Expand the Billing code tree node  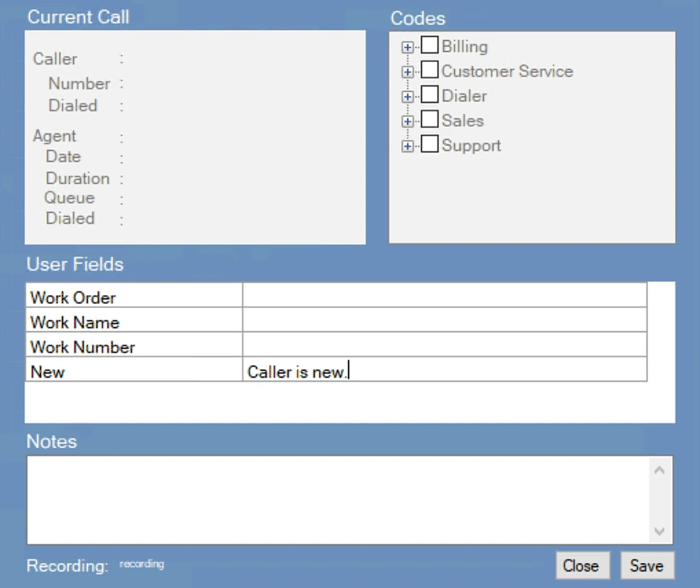coord(407,47)
